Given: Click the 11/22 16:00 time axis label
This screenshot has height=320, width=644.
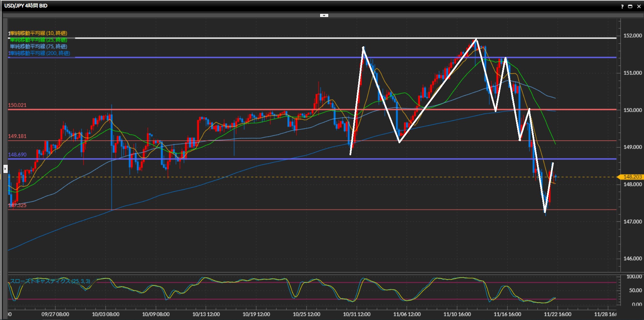Looking at the screenshot, I should tap(557, 314).
